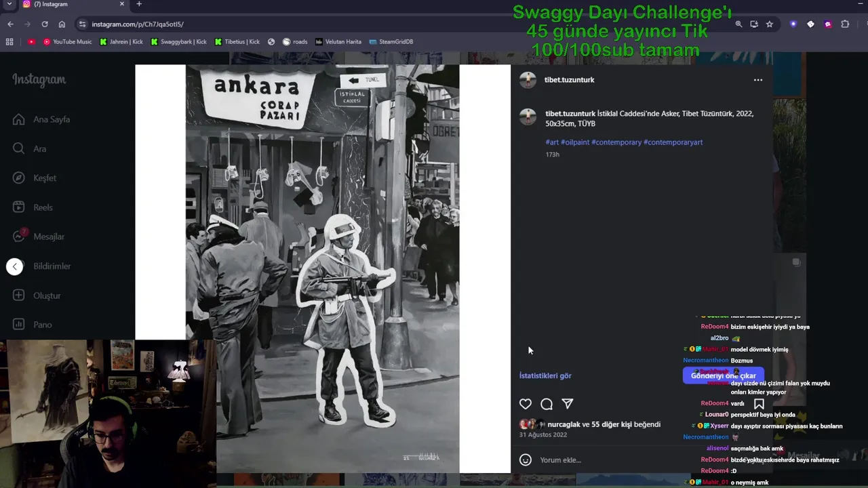Close the Instagram tab

point(122,4)
